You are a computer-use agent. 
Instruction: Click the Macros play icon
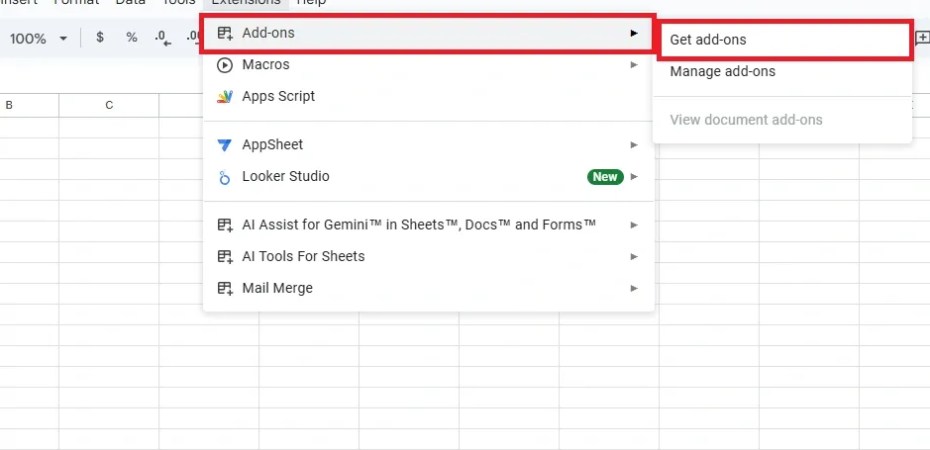224,65
